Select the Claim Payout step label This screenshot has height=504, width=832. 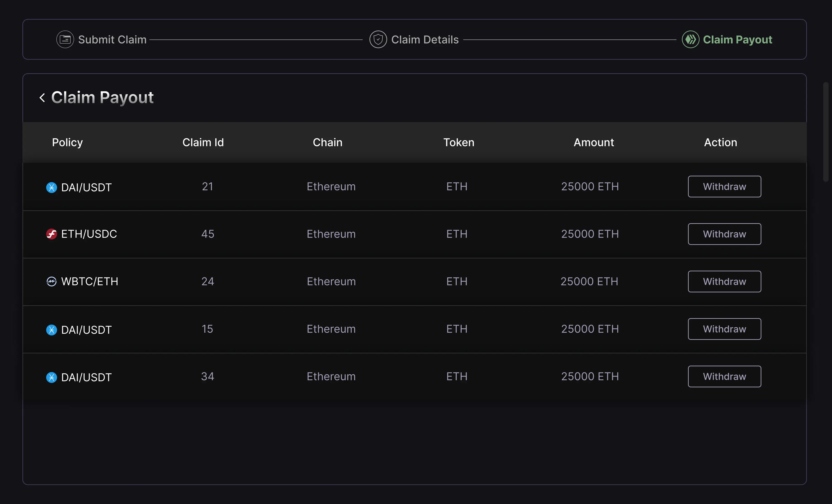737,40
